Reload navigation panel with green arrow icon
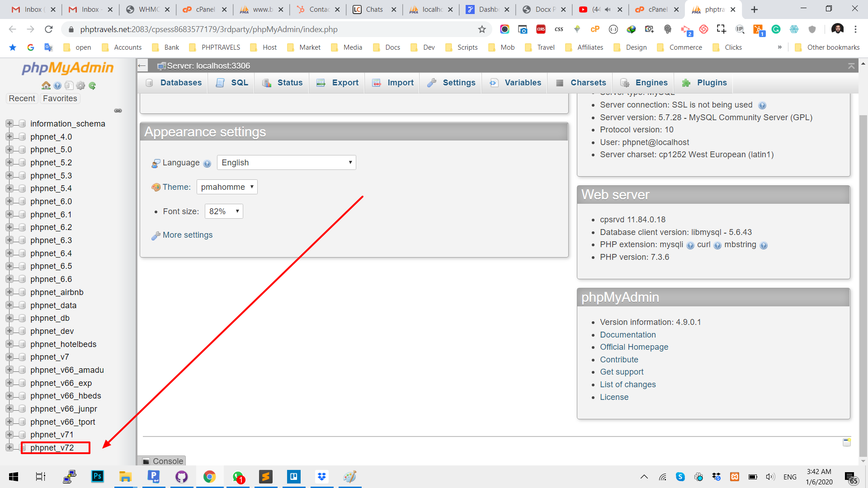 pyautogui.click(x=92, y=85)
